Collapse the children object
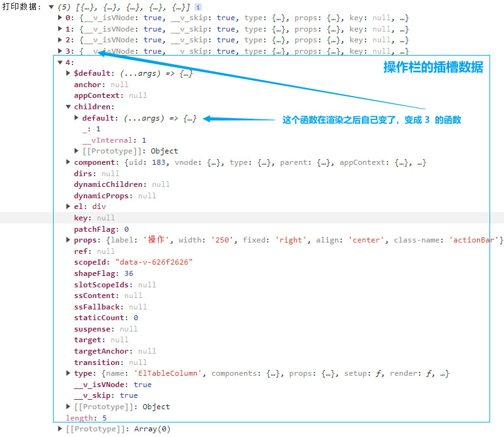The image size is (504, 437). (x=68, y=107)
